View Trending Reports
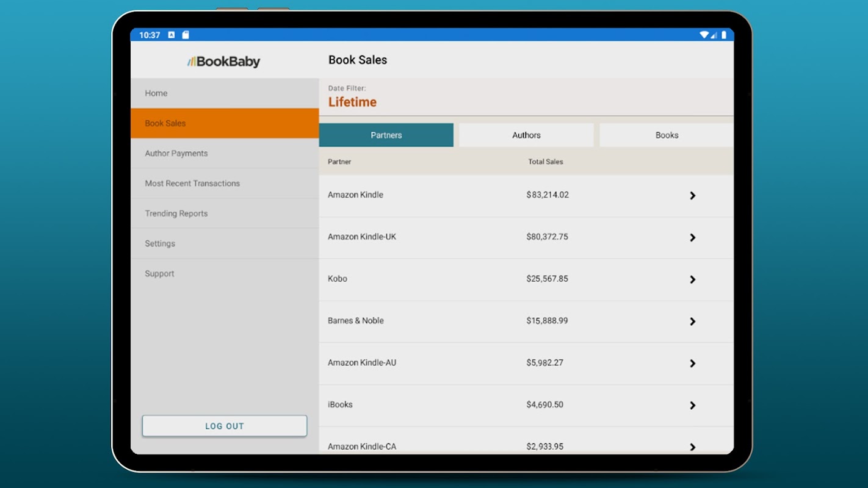This screenshot has height=488, width=868. coord(225,213)
